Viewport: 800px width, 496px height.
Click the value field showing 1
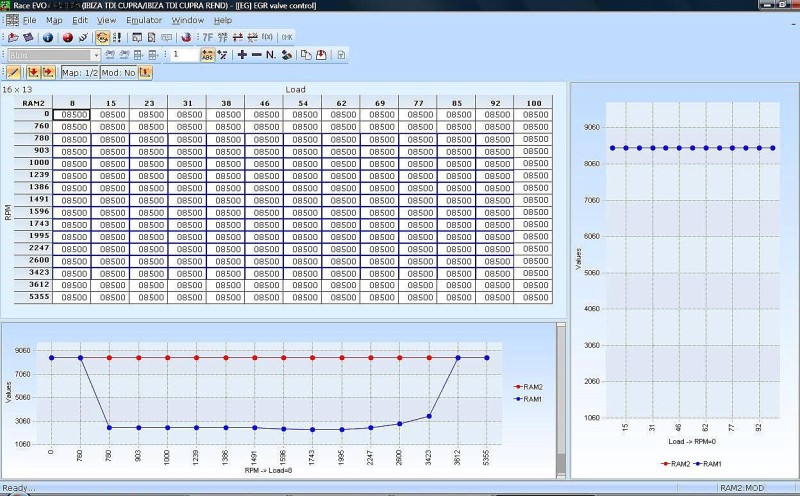point(183,55)
